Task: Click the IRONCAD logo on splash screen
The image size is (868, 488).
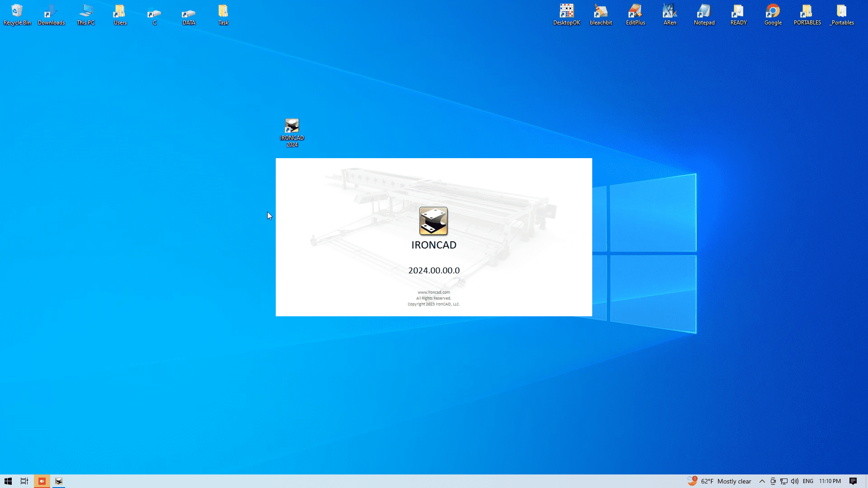Action: 434,221
